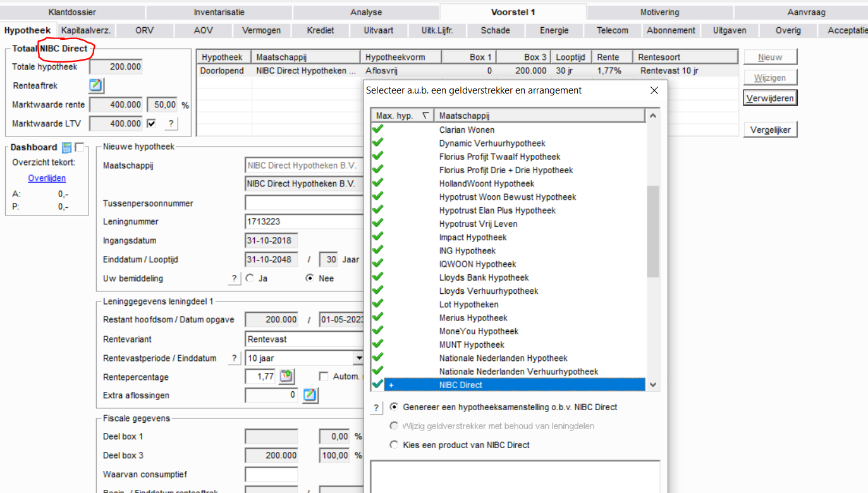Select Nationale Nederlanden Verhuurhypotheek row
868x493 pixels.
click(509, 372)
